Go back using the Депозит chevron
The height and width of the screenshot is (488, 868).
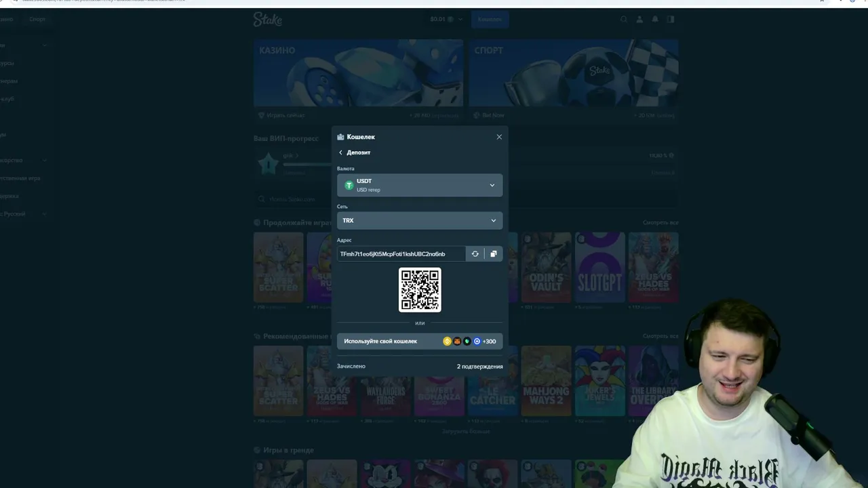(x=340, y=152)
